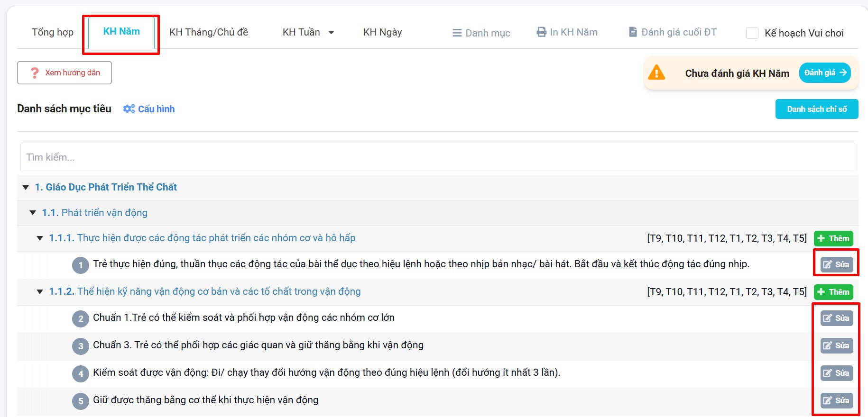Viewport: 868px width, 417px height.
Task: Click the Danh mục list icon
Action: coord(457,33)
